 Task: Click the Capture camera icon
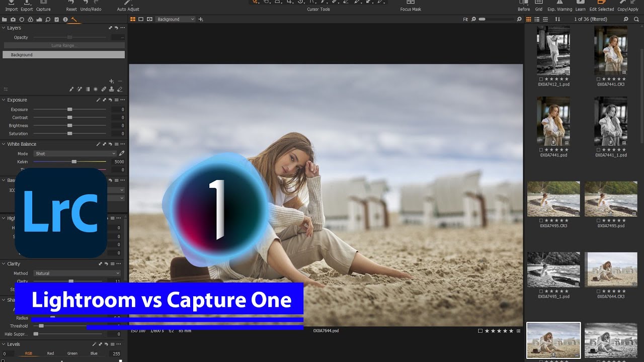43,3
